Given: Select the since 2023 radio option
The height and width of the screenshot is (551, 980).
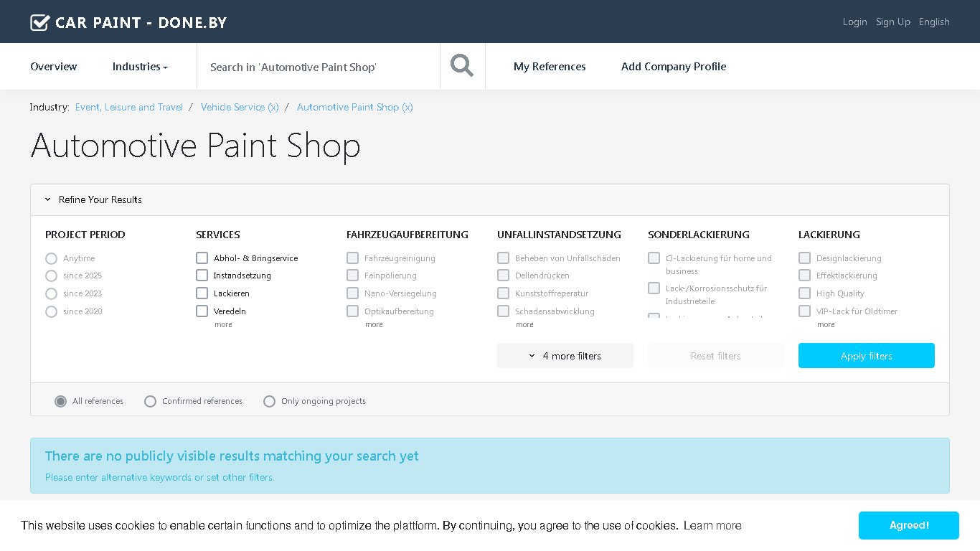Looking at the screenshot, I should [x=51, y=293].
